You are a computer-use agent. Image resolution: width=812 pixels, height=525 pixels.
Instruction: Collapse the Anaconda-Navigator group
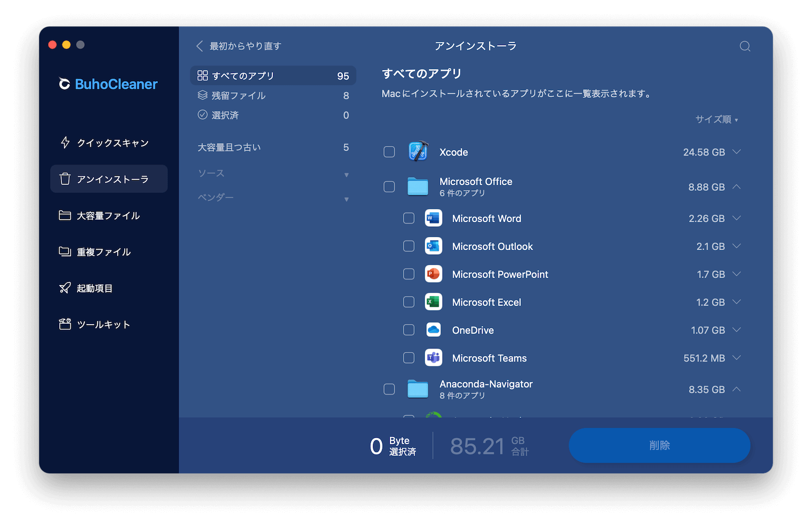(737, 389)
